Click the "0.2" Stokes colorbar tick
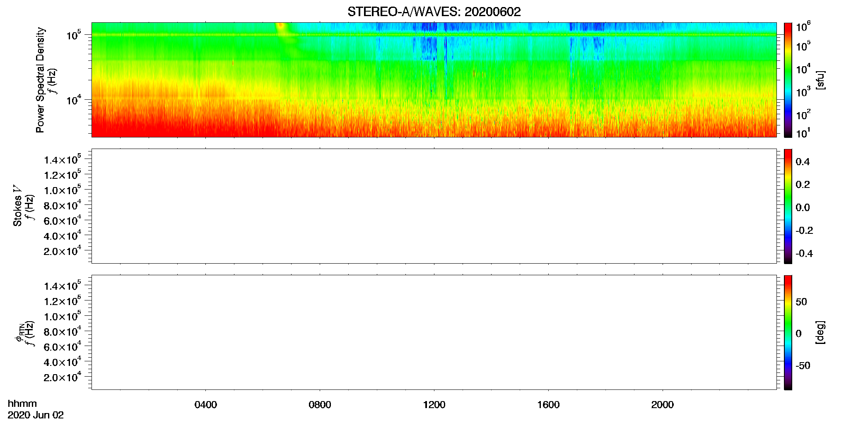 803,185
